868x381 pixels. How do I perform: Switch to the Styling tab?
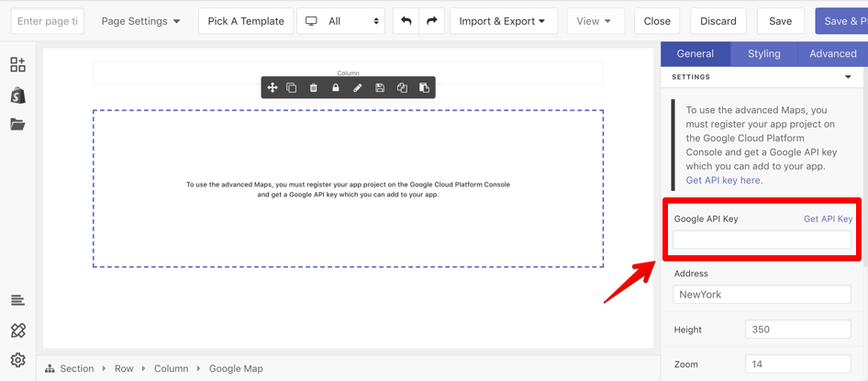coord(764,54)
